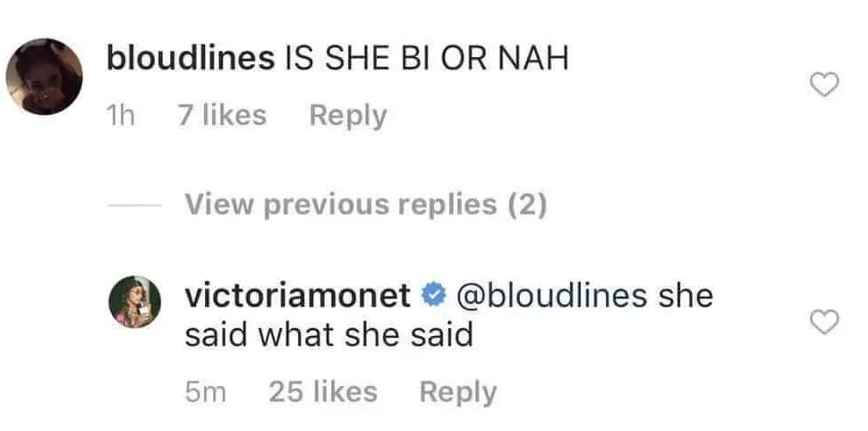Click the word 'she' after the @bloudlines mention
Screen dimensions: 868x431
coord(685,295)
